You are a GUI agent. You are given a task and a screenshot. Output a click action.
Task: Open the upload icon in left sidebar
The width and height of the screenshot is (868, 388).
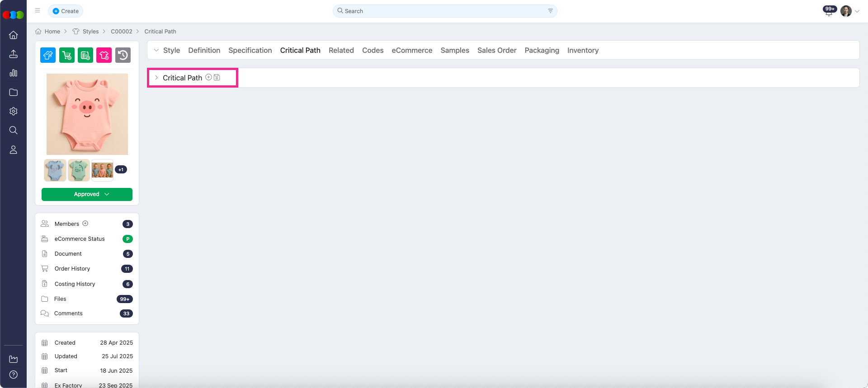(14, 54)
